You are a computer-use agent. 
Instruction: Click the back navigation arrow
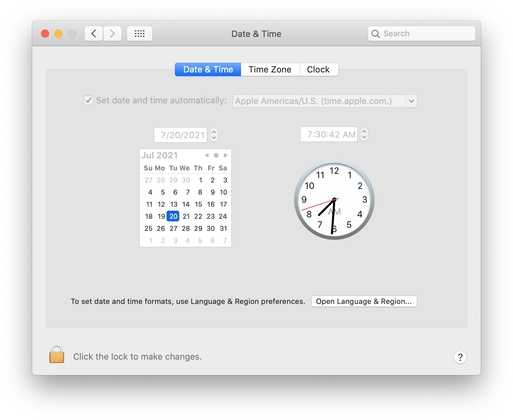[x=94, y=34]
